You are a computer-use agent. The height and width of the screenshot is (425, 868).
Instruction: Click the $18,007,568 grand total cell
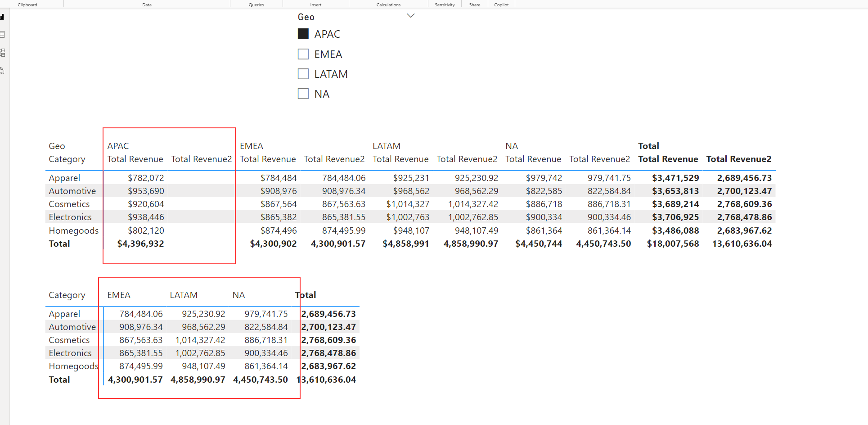coord(673,244)
